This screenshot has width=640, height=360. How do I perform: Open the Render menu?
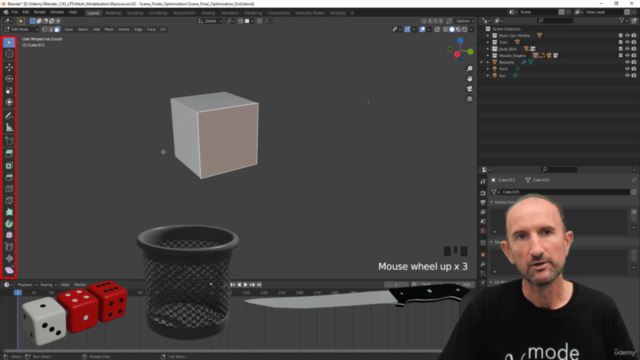(x=40, y=12)
